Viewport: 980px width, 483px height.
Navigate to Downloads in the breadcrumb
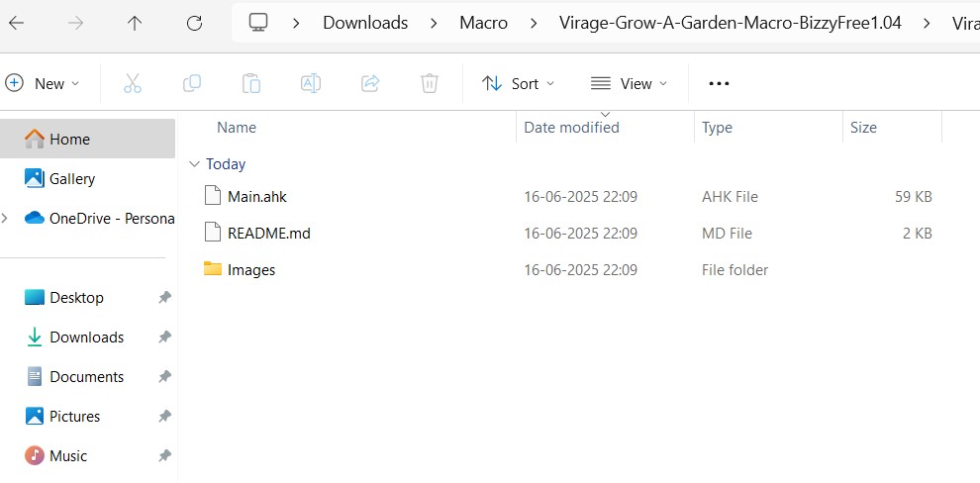[x=365, y=23]
